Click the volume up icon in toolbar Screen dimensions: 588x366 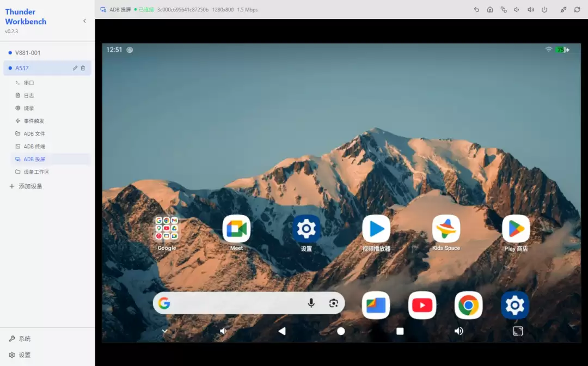[x=531, y=10]
